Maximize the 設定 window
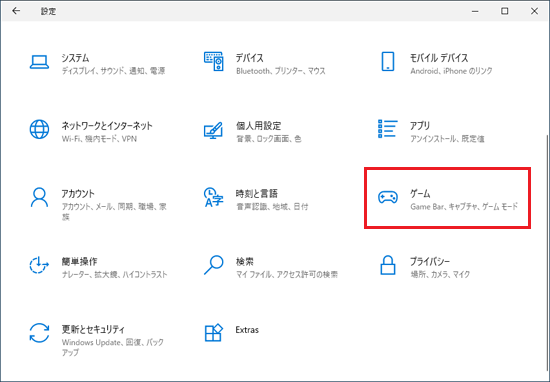Image resolution: width=550 pixels, height=382 pixels. pyautogui.click(x=504, y=11)
